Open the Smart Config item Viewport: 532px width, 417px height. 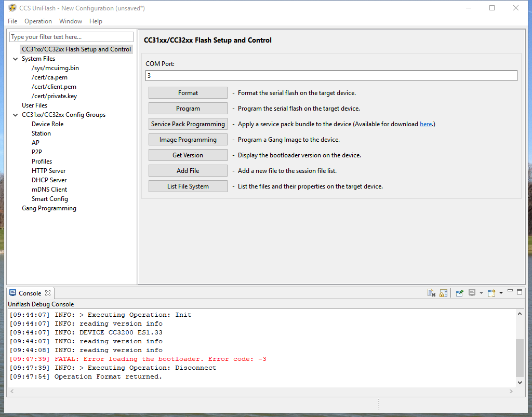50,199
